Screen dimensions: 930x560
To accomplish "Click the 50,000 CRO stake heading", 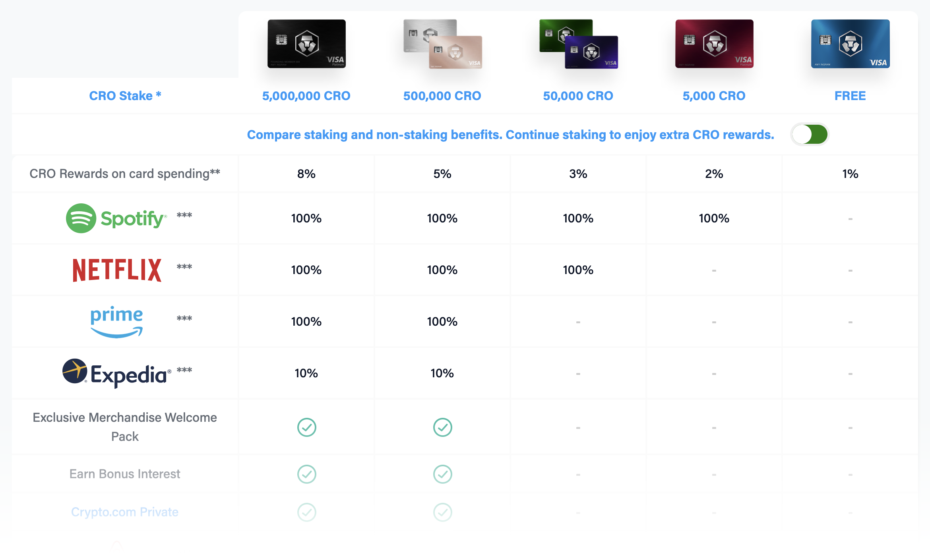I will [x=578, y=96].
